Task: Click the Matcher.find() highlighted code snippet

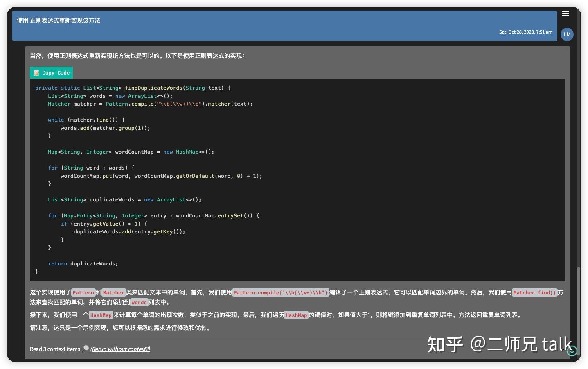Action: coord(535,292)
